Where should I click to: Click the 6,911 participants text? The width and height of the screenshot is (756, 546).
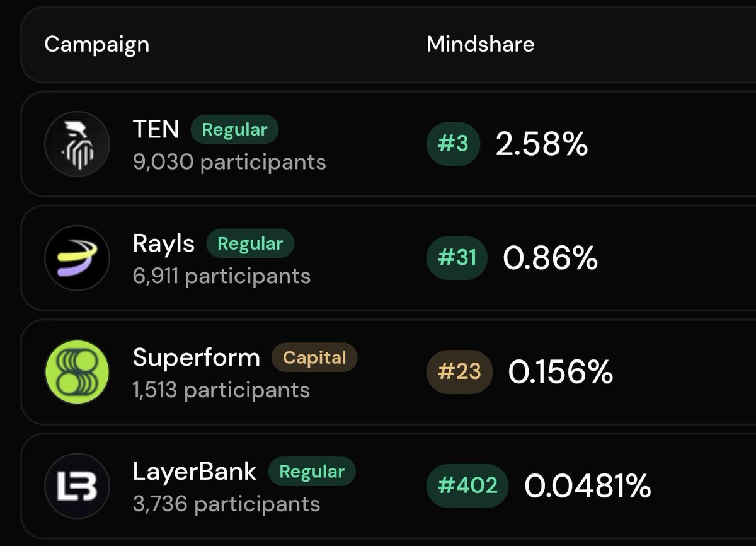(x=221, y=276)
